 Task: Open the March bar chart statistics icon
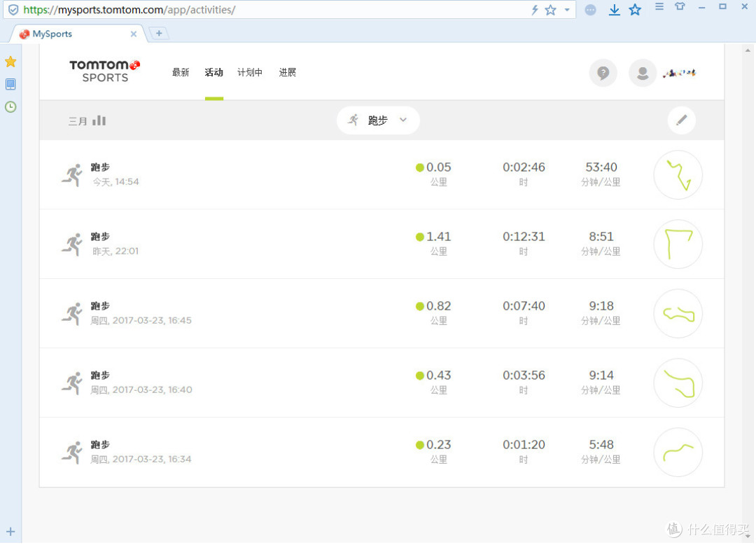(x=99, y=120)
